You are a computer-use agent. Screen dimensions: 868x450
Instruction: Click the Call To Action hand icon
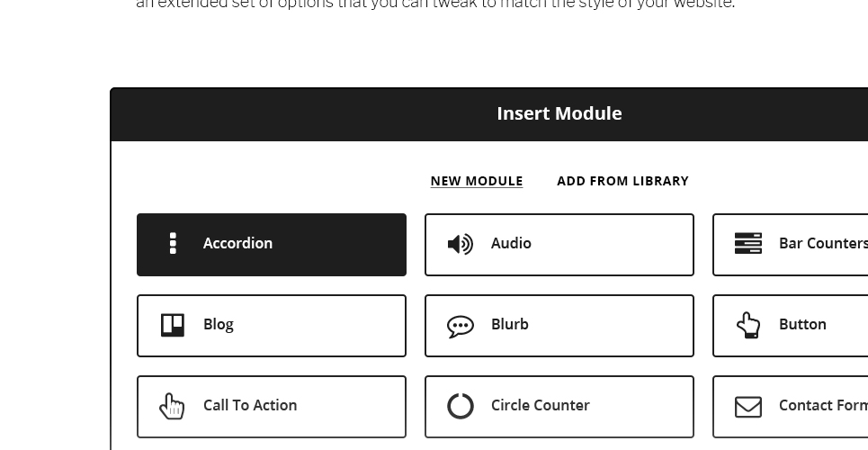point(172,406)
